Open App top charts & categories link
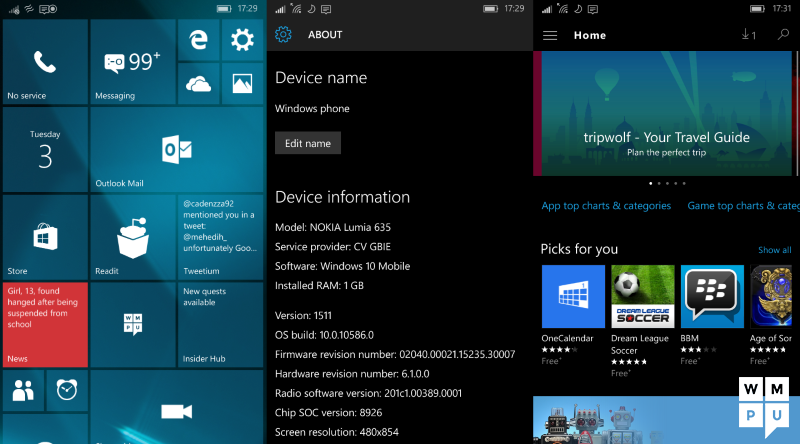800x444 pixels. pos(606,206)
